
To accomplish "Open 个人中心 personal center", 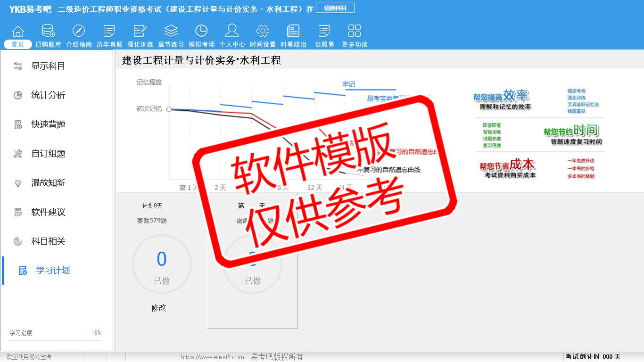I will [232, 32].
